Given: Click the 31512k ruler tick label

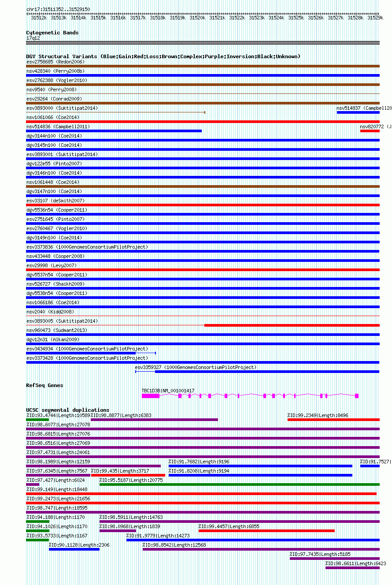Looking at the screenshot, I should pos(39,18).
